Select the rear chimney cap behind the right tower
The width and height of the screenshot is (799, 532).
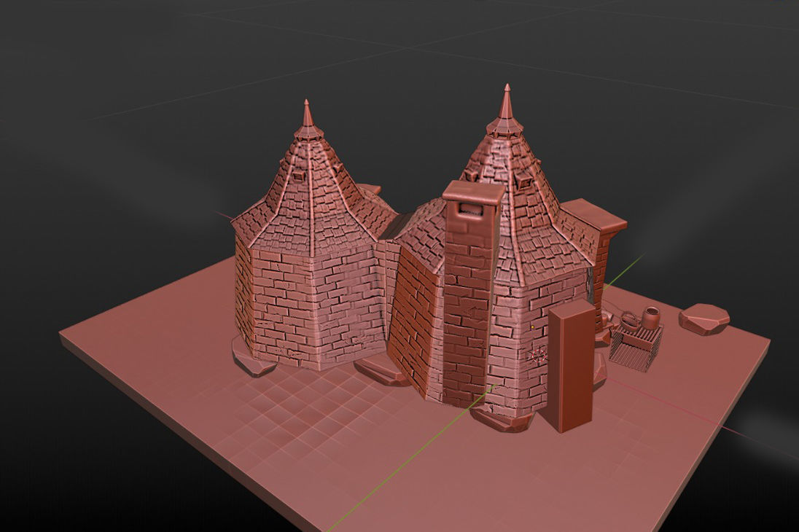(595, 216)
